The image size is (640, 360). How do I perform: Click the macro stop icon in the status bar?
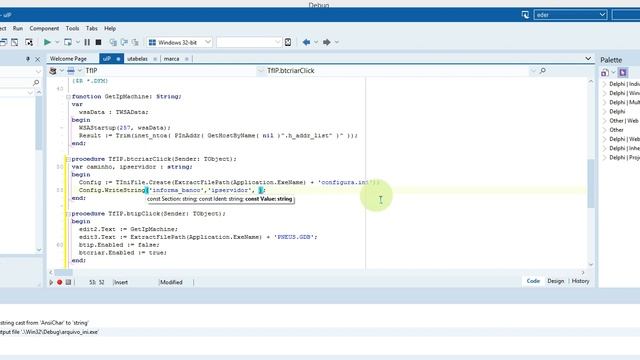[68, 282]
